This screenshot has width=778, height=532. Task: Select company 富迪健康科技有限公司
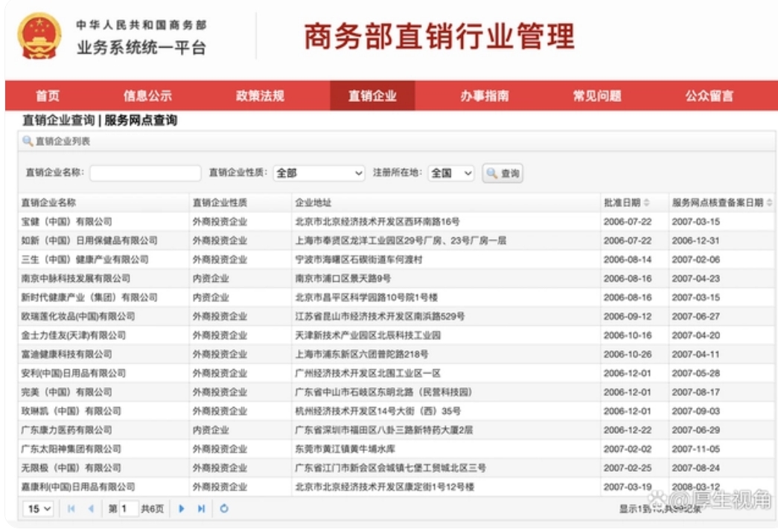[x=66, y=354]
